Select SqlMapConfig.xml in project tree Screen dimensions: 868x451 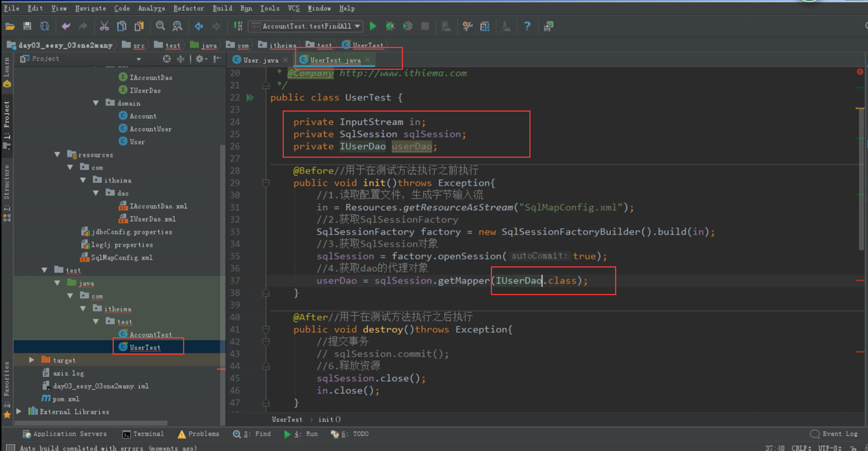(x=121, y=257)
